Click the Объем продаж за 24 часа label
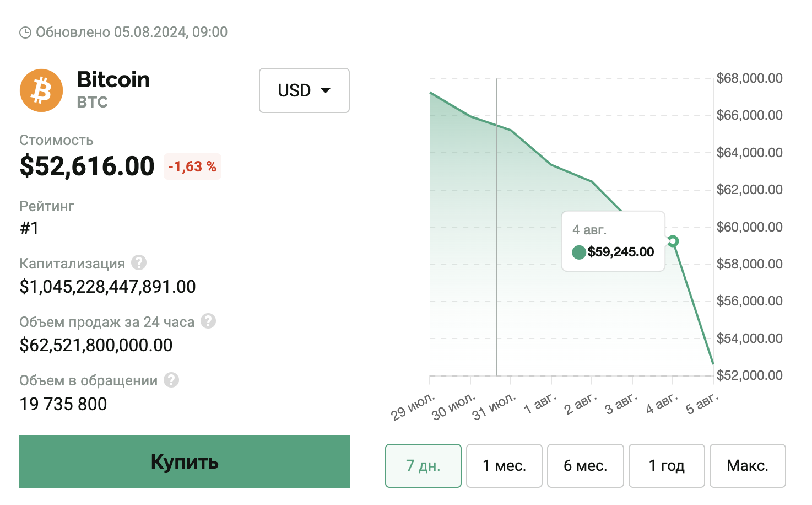The image size is (812, 505). tap(107, 322)
